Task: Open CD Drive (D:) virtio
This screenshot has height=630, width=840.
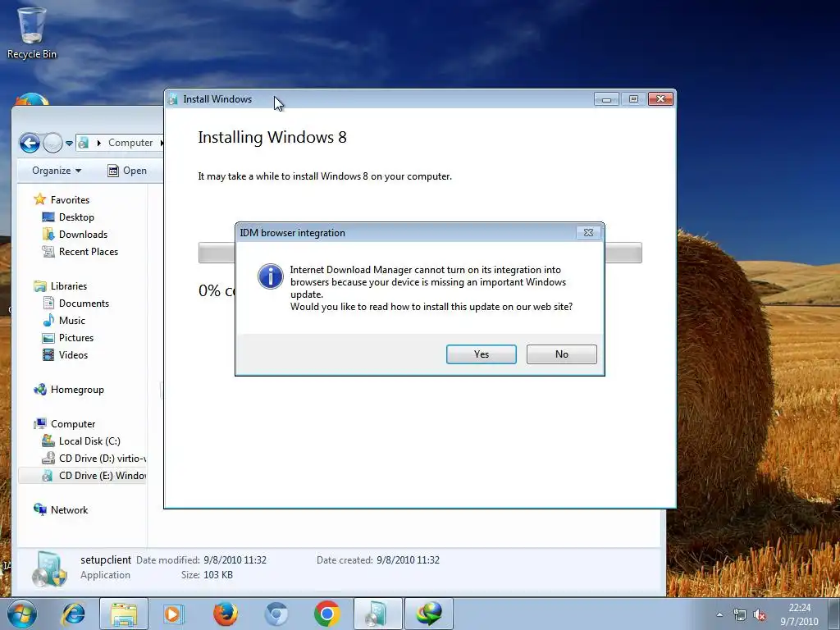Action: 94,458
